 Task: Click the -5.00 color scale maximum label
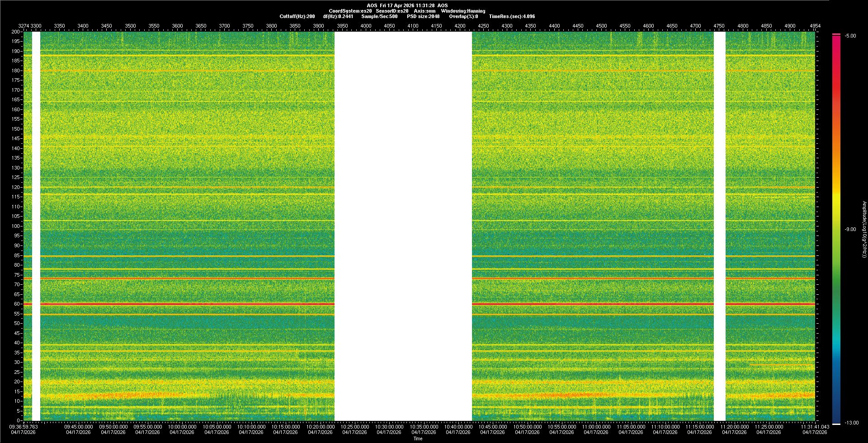coord(850,36)
